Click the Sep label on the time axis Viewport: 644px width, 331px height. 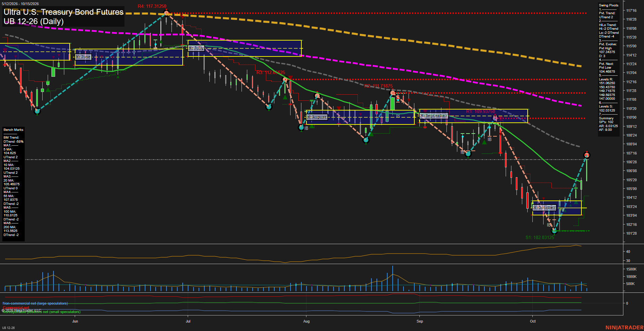pos(420,321)
